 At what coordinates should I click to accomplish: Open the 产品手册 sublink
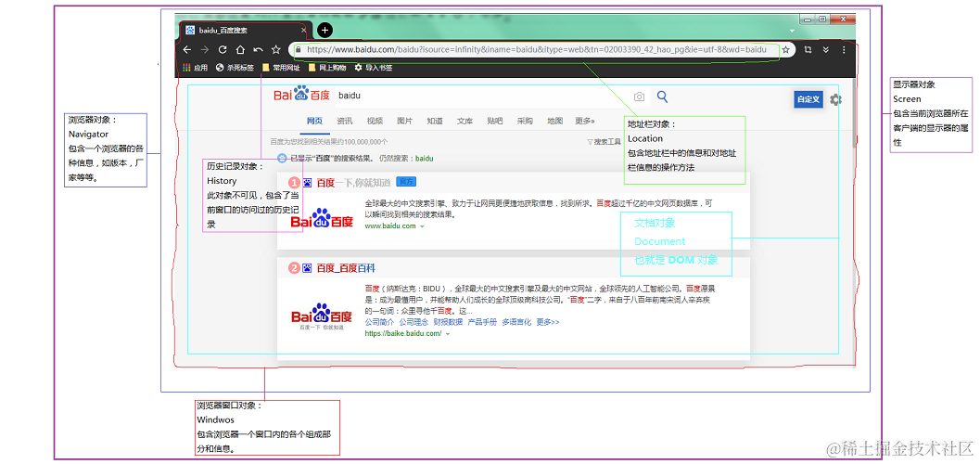coord(482,322)
